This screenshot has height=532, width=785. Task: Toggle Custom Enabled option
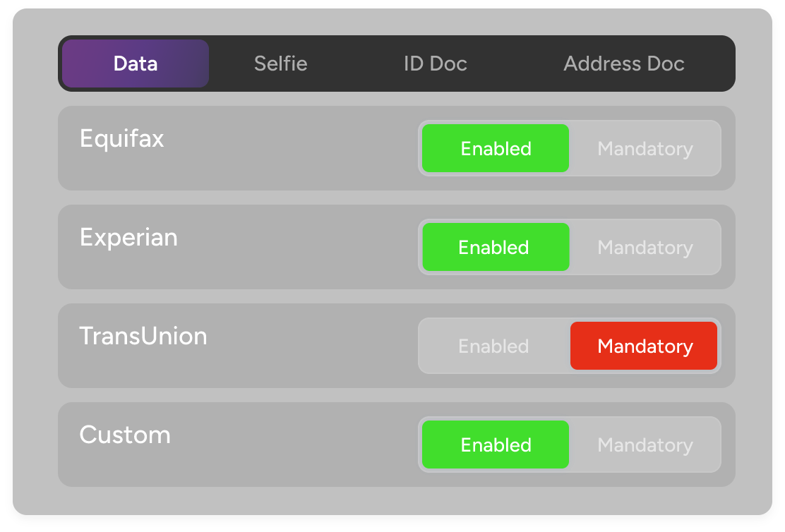tap(496, 445)
